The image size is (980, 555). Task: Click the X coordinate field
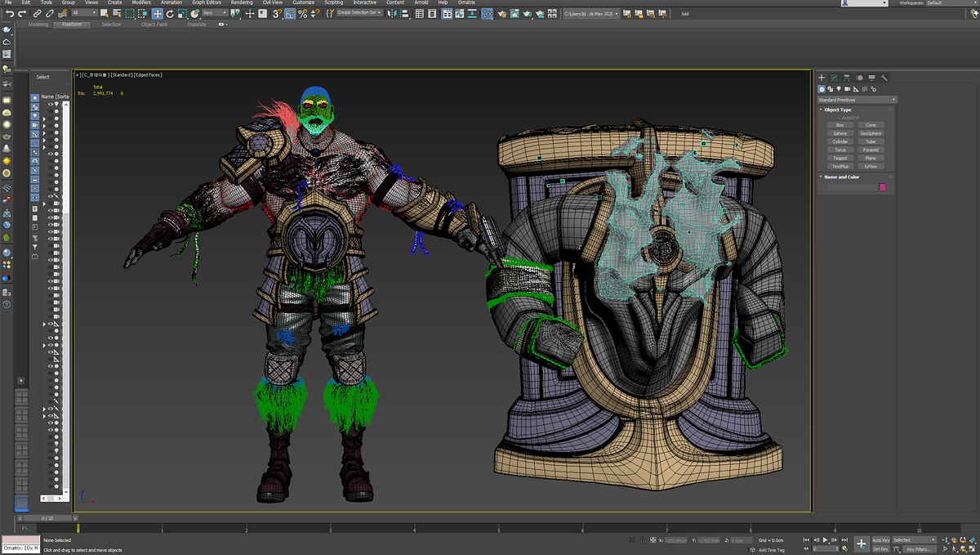point(677,540)
